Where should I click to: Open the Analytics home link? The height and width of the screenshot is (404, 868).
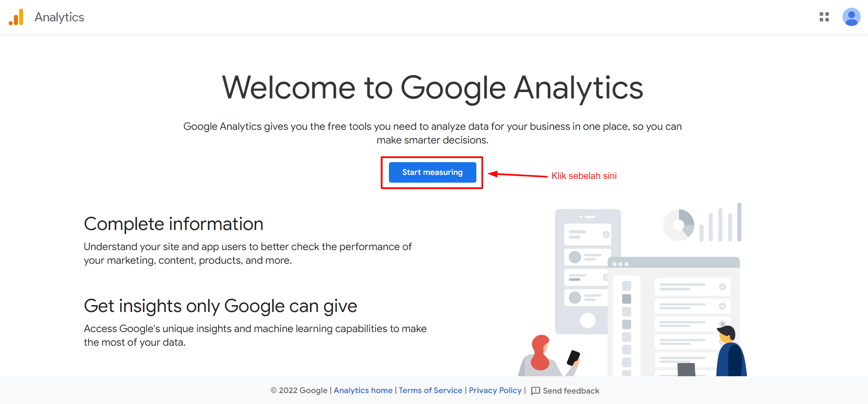(363, 390)
